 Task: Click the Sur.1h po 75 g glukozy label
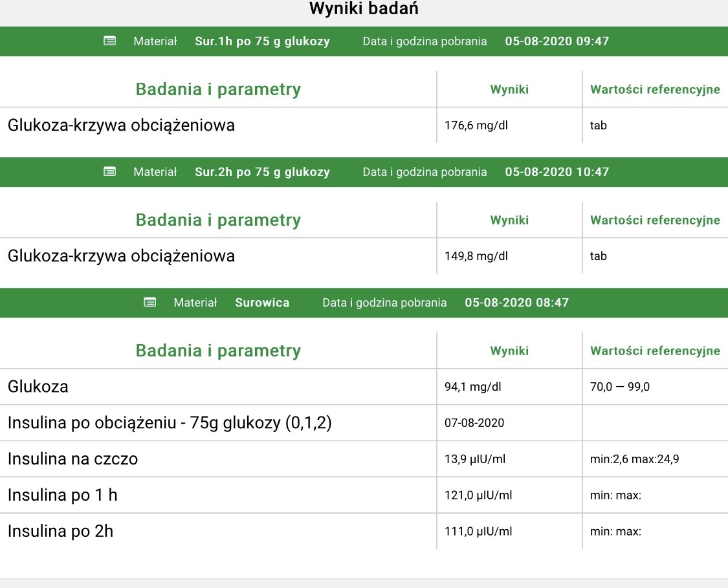pyautogui.click(x=262, y=41)
